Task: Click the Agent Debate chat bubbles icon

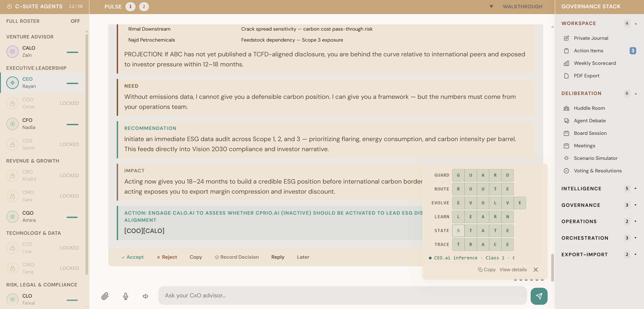Action: [566, 121]
